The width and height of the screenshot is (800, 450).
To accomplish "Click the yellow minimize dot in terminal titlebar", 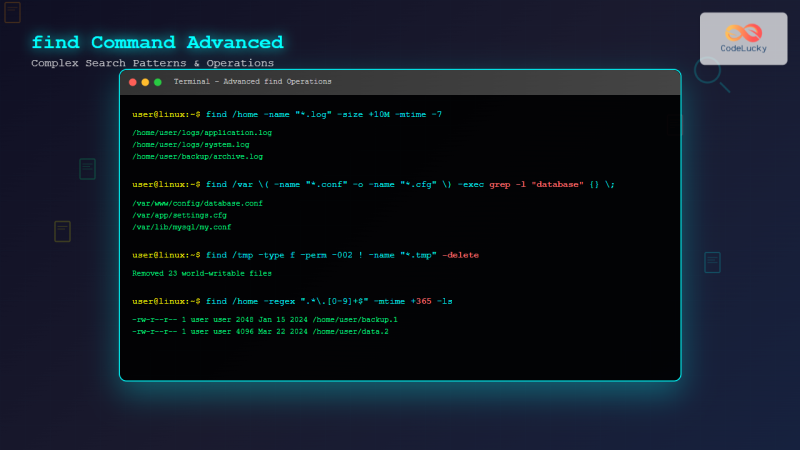I will click(145, 82).
